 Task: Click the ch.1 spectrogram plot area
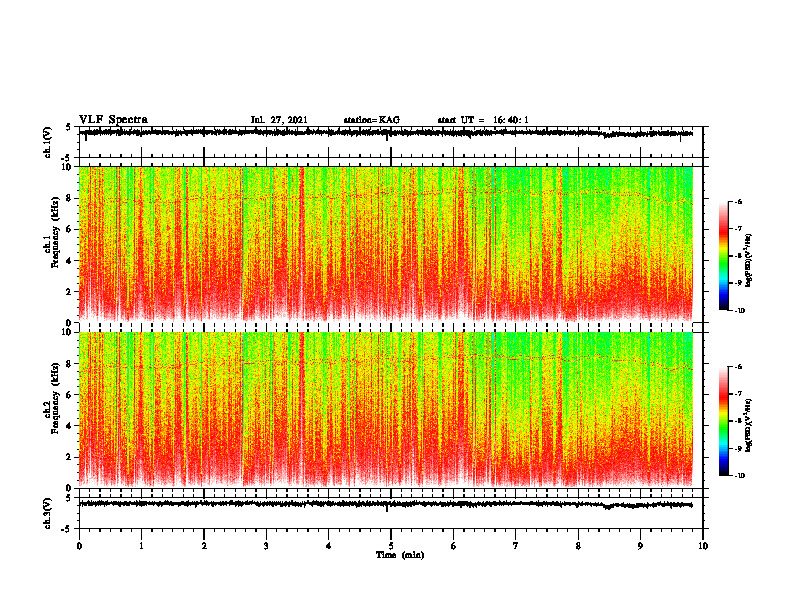tap(386, 244)
